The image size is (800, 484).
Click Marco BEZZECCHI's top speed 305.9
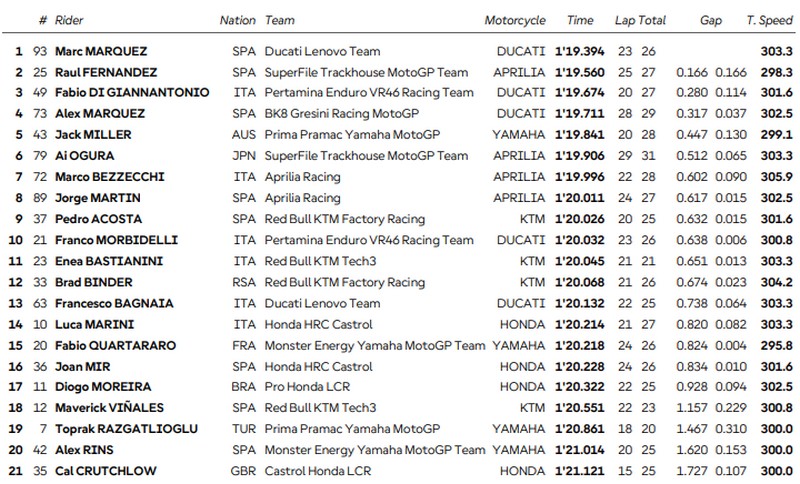777,177
